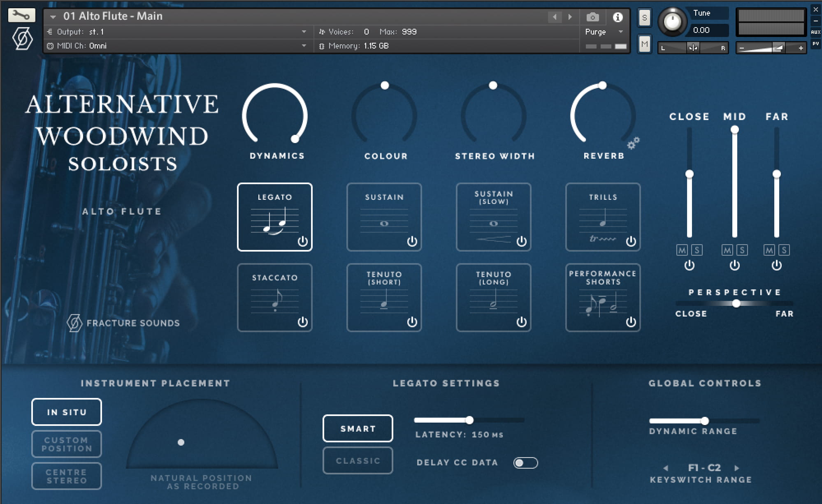This screenshot has height=504, width=822.
Task: Click the Tune knob
Action: [672, 21]
